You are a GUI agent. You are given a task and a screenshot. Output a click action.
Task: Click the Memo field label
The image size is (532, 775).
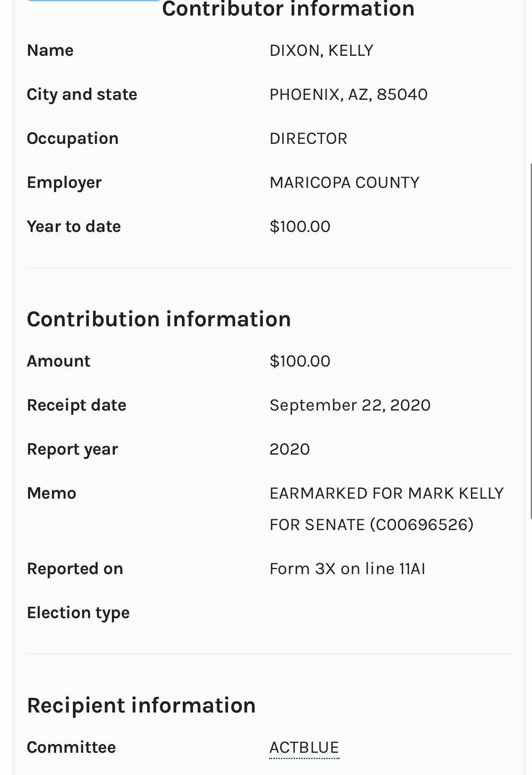point(52,493)
